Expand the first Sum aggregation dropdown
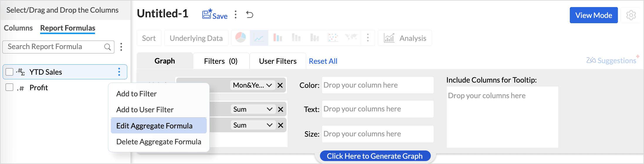 click(253, 109)
